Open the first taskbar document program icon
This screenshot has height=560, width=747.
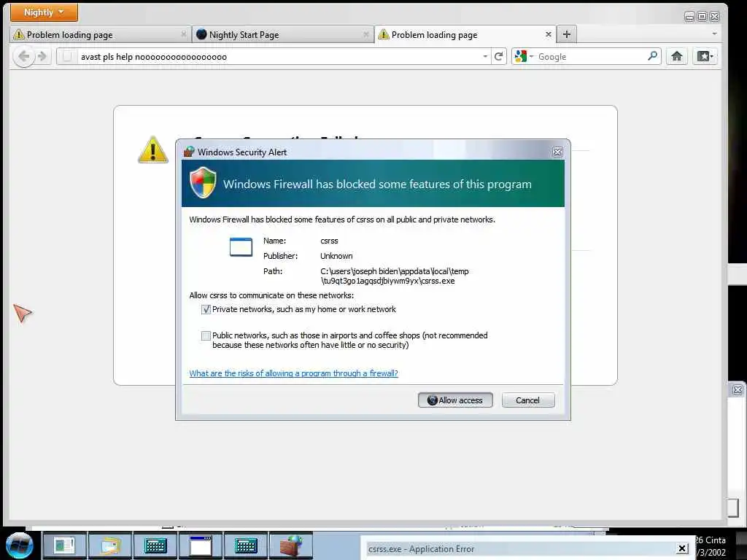(x=64, y=545)
